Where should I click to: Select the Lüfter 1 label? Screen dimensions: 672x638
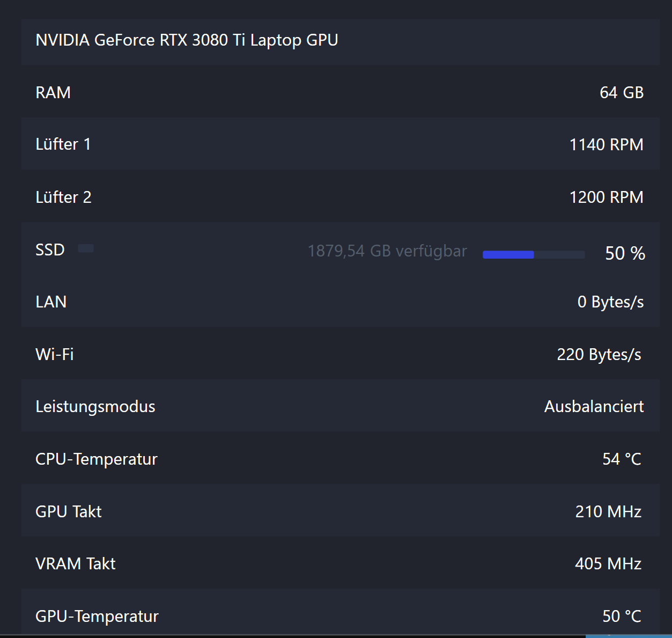[63, 144]
